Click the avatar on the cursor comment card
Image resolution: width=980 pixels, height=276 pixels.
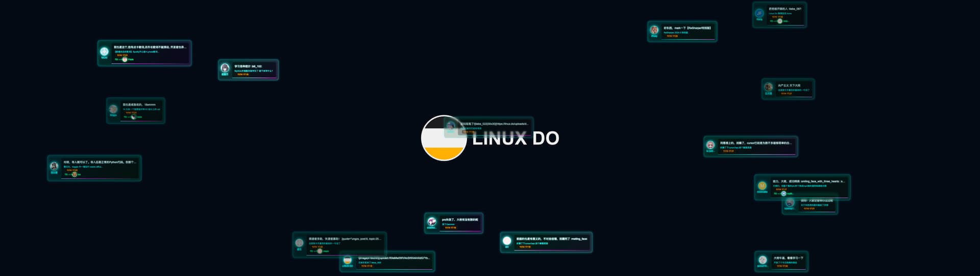pos(710,145)
